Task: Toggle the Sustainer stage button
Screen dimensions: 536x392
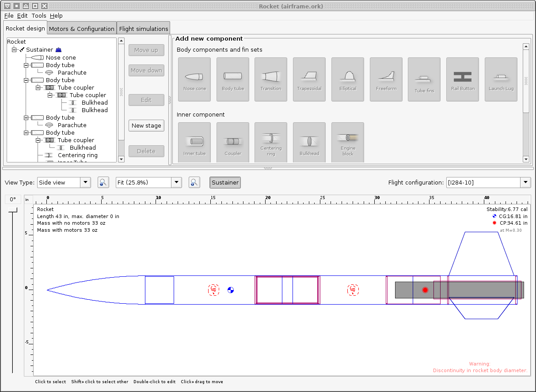Action: 225,182
